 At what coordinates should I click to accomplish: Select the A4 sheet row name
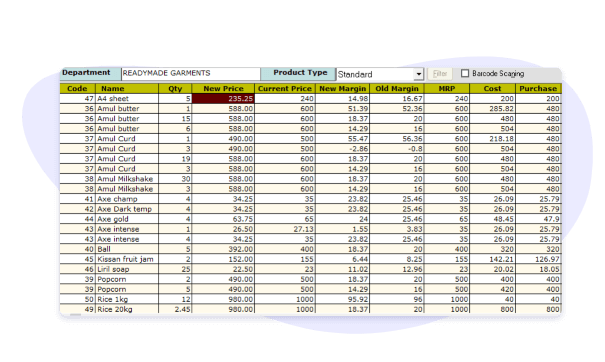click(127, 99)
